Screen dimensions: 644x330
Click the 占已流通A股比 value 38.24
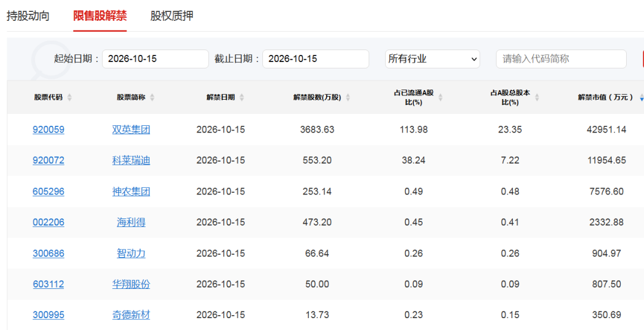[414, 161]
